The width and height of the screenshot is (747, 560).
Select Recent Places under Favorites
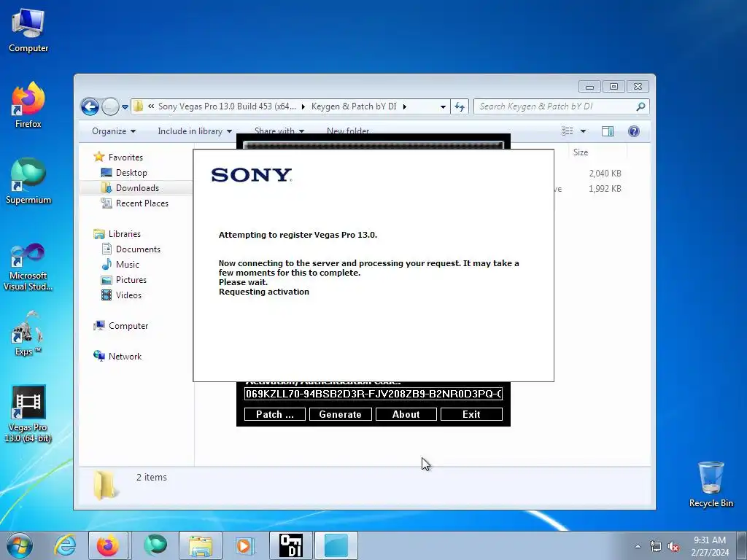(x=142, y=203)
